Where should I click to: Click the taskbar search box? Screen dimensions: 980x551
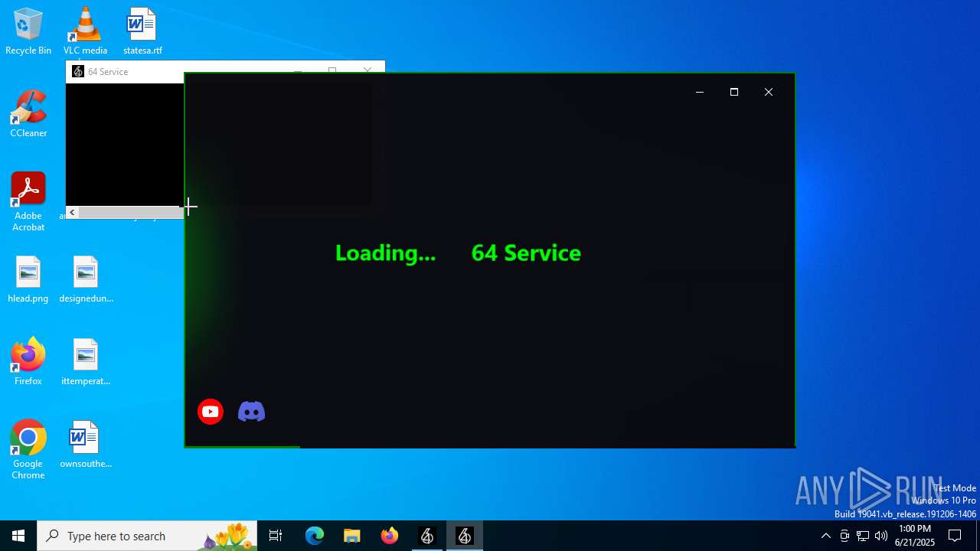(147, 536)
